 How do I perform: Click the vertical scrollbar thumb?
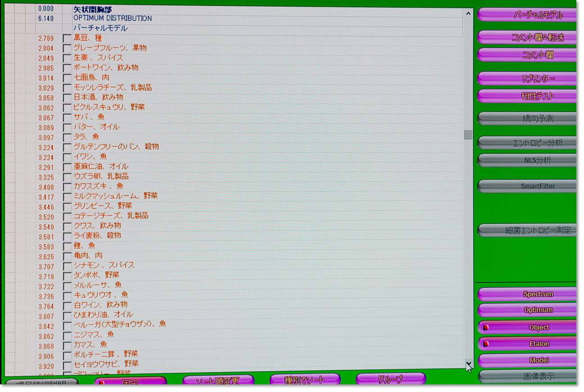point(468,135)
